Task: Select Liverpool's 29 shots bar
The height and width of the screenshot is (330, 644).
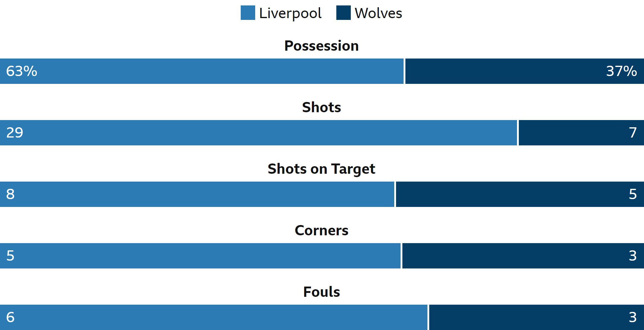Action: [x=258, y=133]
